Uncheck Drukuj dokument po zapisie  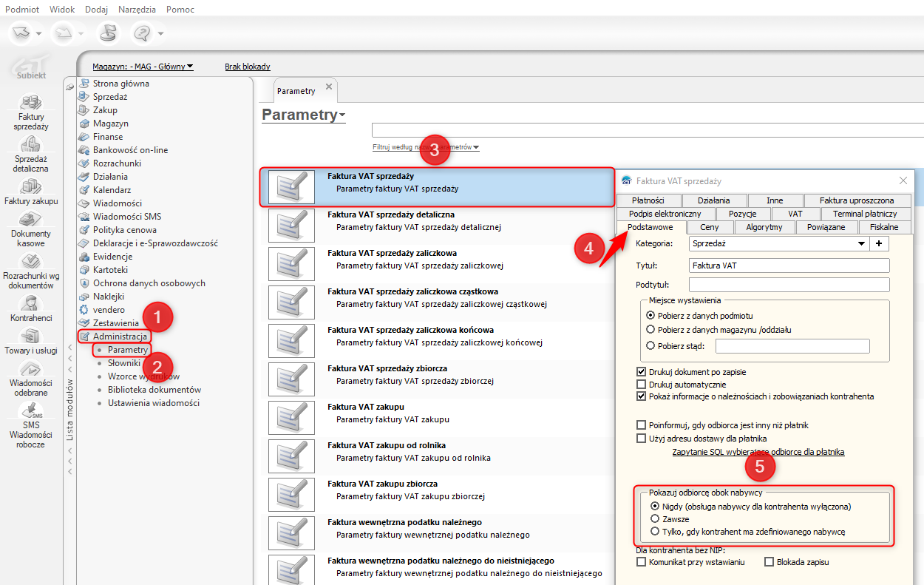click(642, 372)
